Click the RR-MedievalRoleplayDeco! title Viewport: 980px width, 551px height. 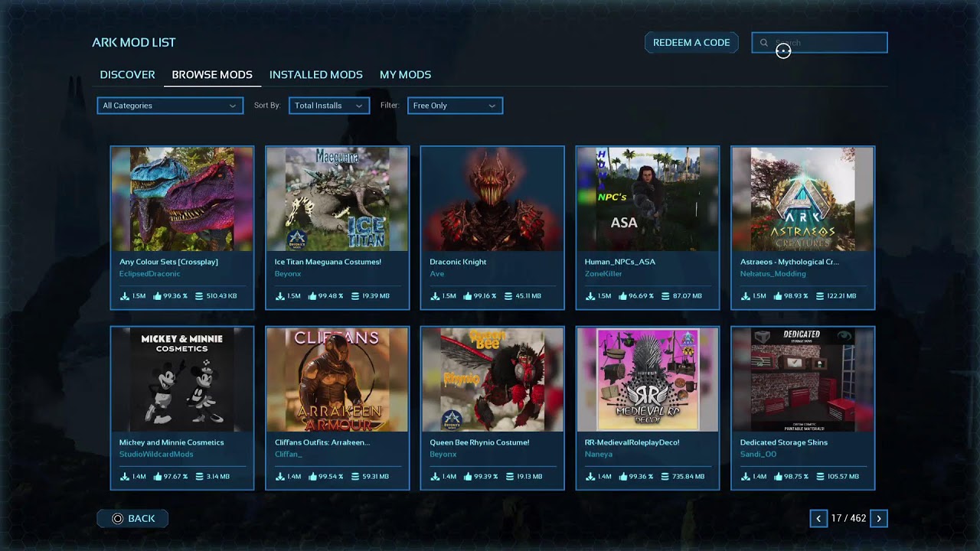pos(632,442)
